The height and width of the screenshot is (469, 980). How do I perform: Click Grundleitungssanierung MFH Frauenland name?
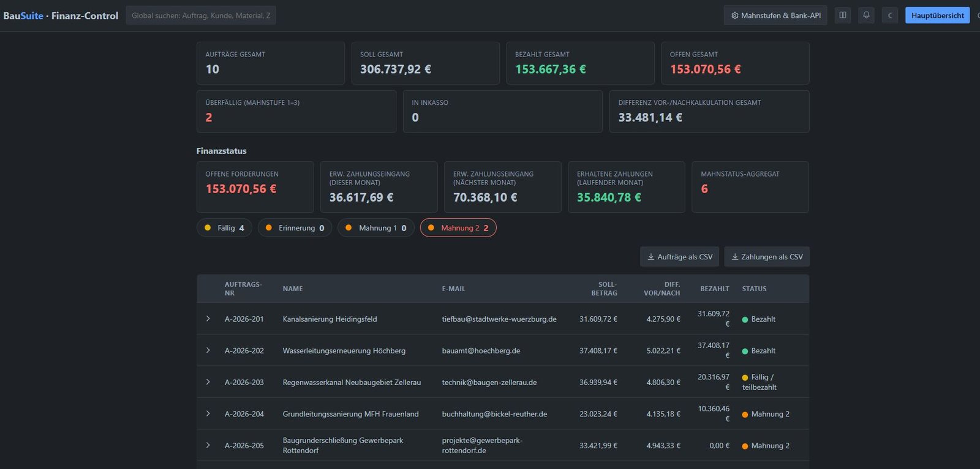(350, 414)
